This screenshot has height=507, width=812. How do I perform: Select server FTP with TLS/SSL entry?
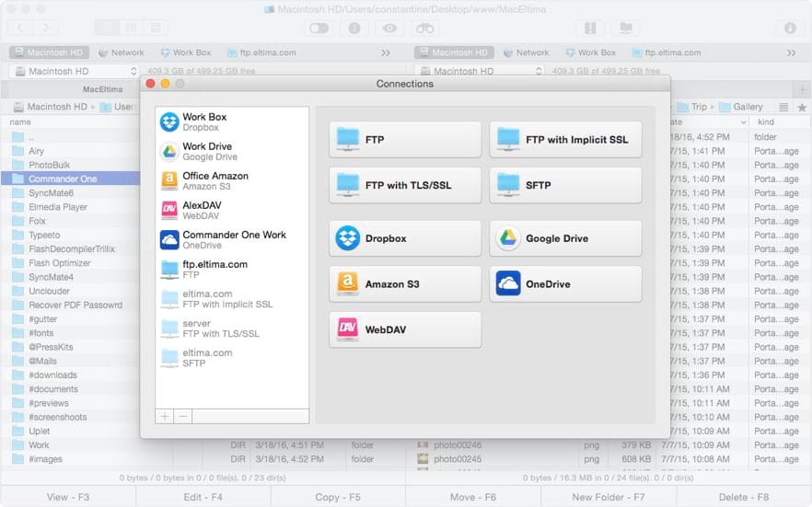click(232, 328)
